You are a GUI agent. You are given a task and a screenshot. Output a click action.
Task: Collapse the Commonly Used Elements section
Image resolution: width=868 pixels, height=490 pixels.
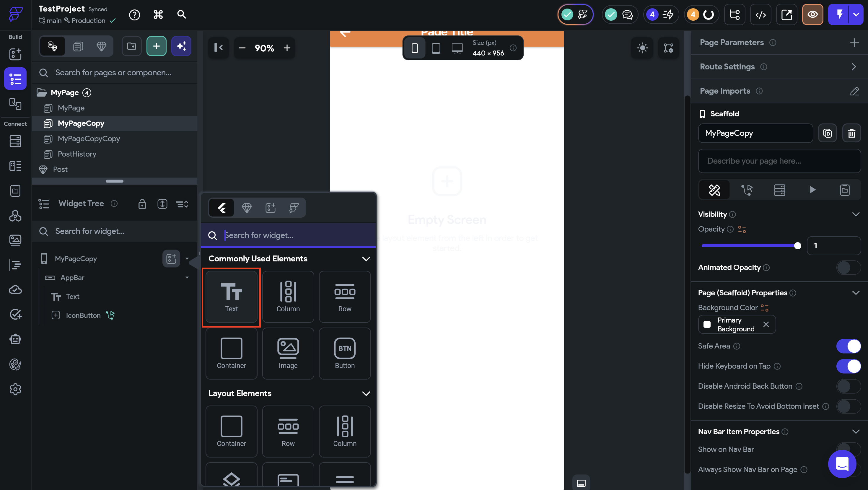pyautogui.click(x=366, y=259)
